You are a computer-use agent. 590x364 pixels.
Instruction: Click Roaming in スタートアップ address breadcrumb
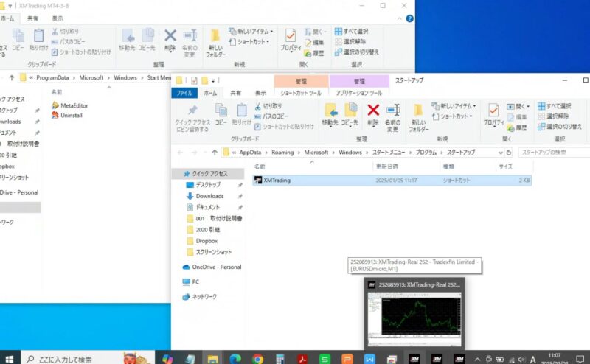click(x=282, y=153)
